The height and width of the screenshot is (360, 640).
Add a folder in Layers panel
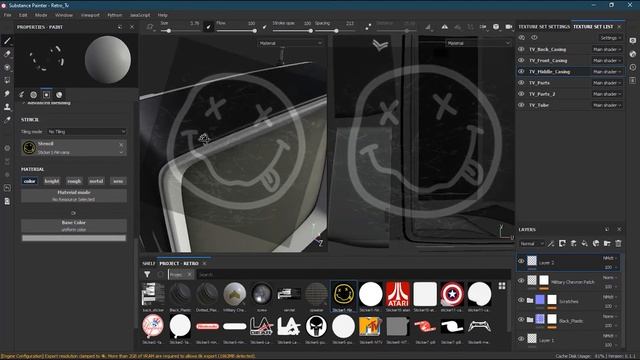coord(607,243)
